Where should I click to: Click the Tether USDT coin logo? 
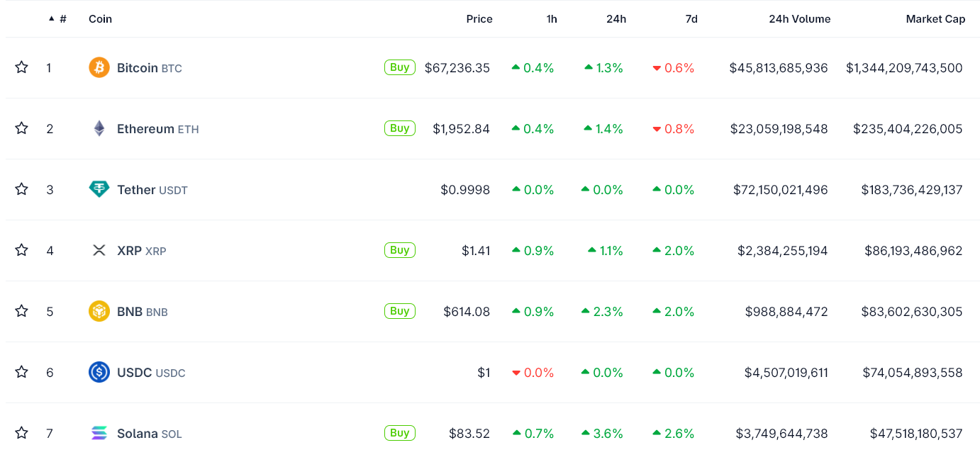(99, 189)
